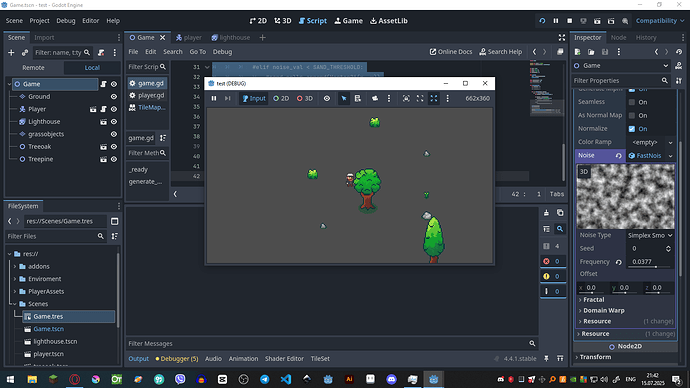Viewport: 690px width, 388px height.
Task: Toggle select mode arrow in debug toolbar
Action: (344, 99)
